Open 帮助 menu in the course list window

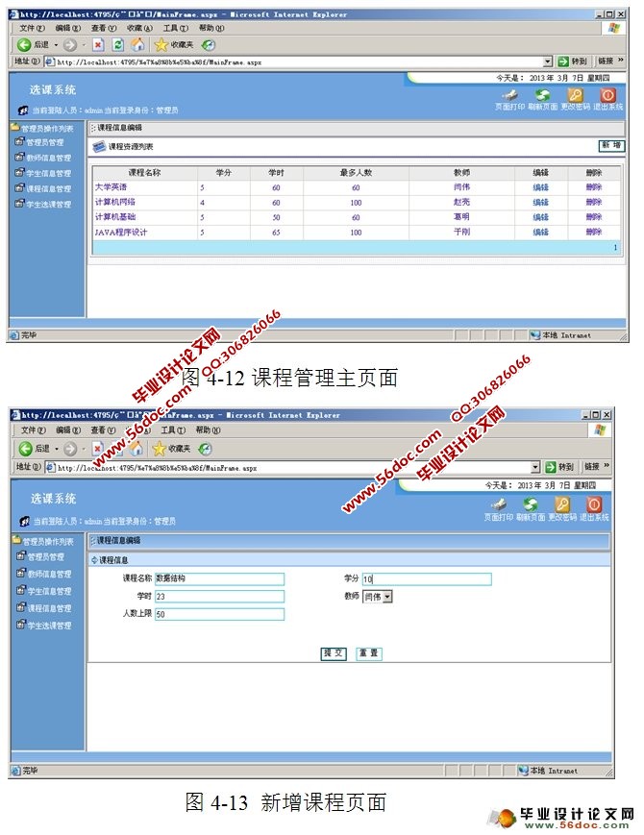coord(211,28)
